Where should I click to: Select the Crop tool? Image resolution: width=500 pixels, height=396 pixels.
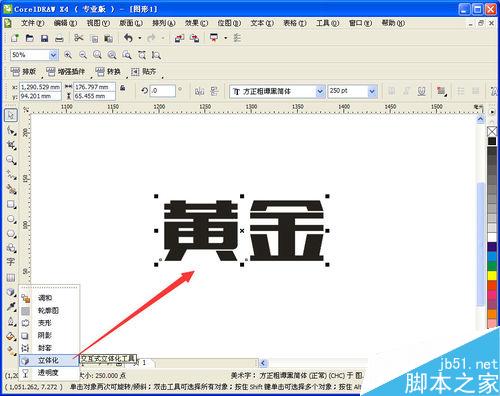tap(11, 145)
